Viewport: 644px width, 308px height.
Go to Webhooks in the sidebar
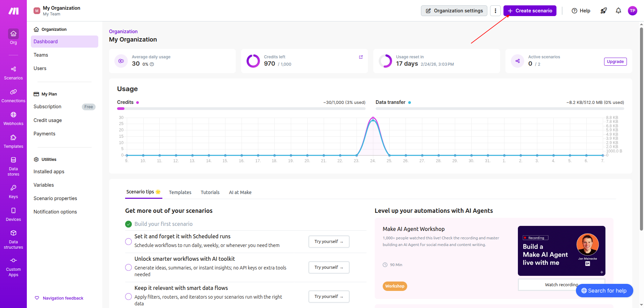pyautogui.click(x=13, y=118)
